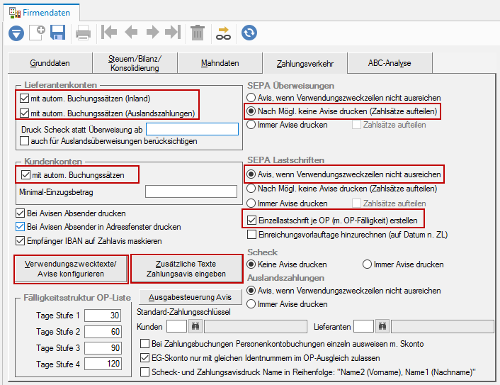Viewport: 500px width, 385px height.
Task: Enable auch für Auslandsüberweisungen berücksichtigen
Action: pos(24,141)
